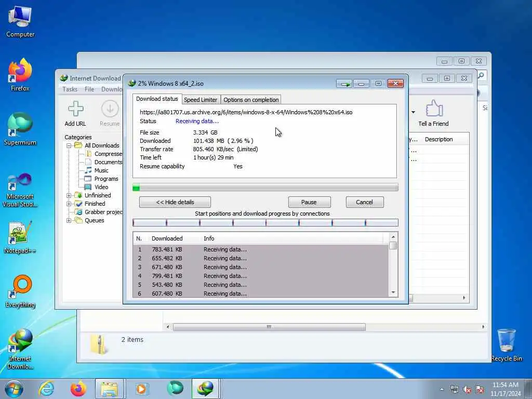Image resolution: width=532 pixels, height=399 pixels.
Task: Pause the current download
Action: pos(309,202)
